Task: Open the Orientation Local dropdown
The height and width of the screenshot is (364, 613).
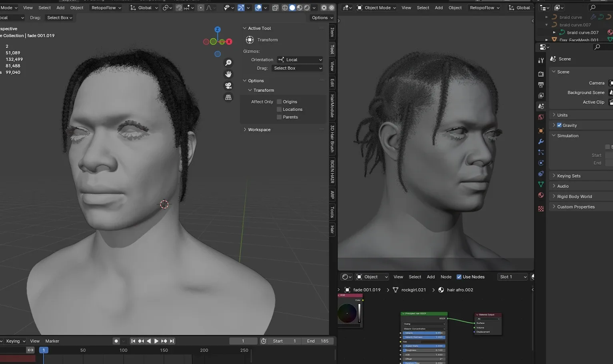Action: coord(300,60)
